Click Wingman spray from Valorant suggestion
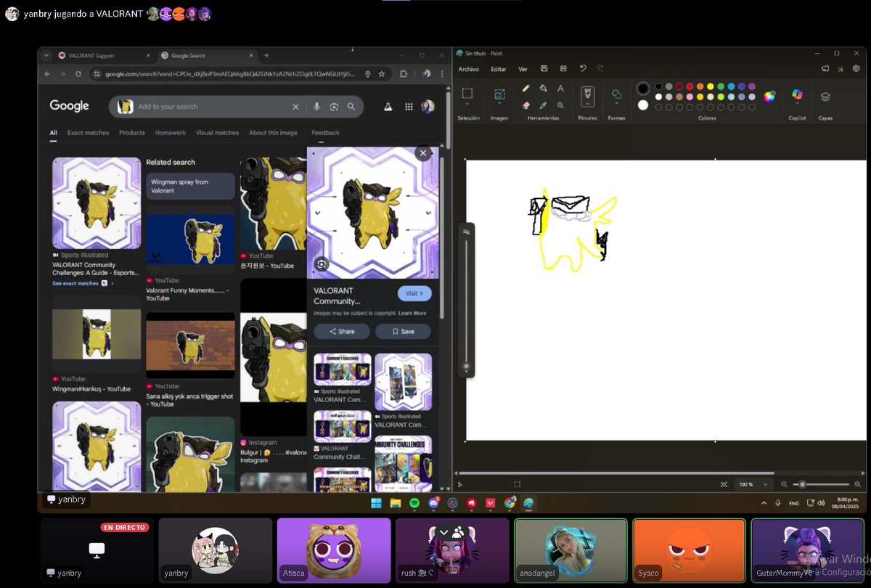The image size is (871, 588). [x=190, y=186]
